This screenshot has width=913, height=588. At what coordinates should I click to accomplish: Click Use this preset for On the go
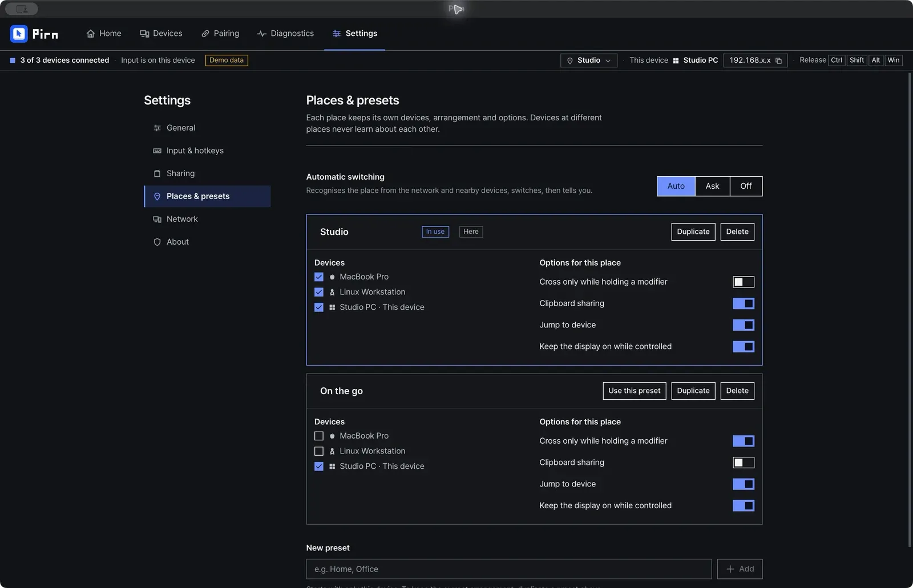(x=634, y=391)
